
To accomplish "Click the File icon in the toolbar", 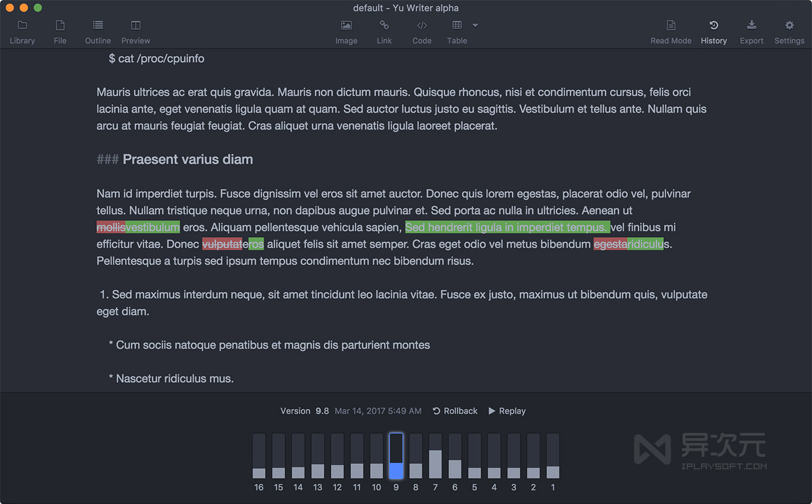I will click(x=60, y=31).
